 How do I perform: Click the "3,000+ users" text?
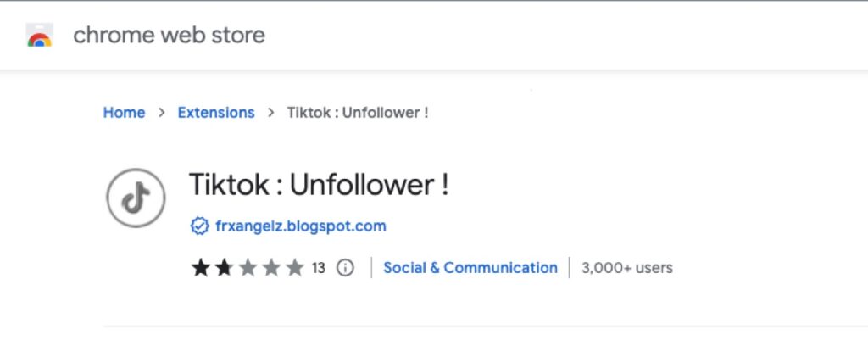(627, 268)
